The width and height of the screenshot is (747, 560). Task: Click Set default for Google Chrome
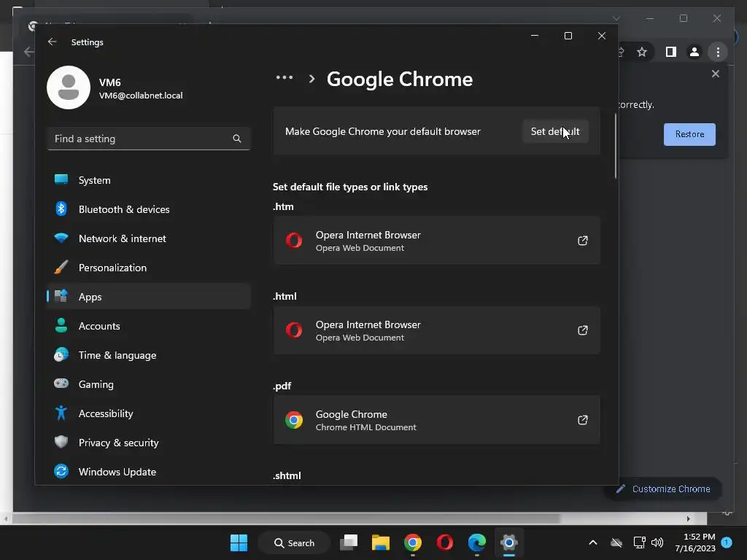[x=555, y=131]
